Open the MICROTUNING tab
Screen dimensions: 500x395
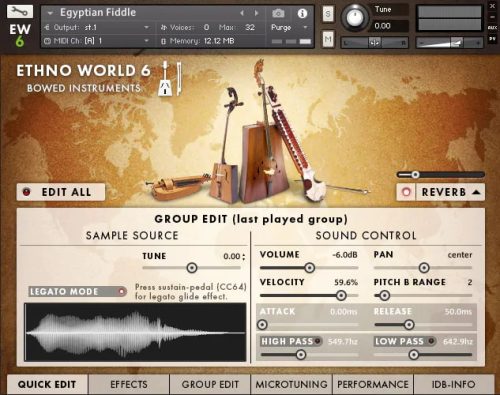[292, 384]
